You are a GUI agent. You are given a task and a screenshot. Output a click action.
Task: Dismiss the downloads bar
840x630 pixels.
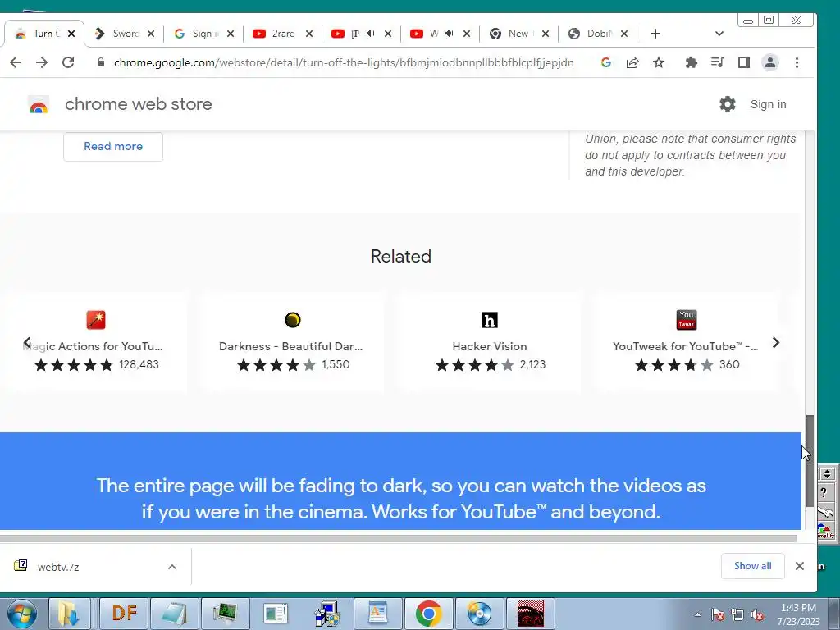pyautogui.click(x=800, y=566)
